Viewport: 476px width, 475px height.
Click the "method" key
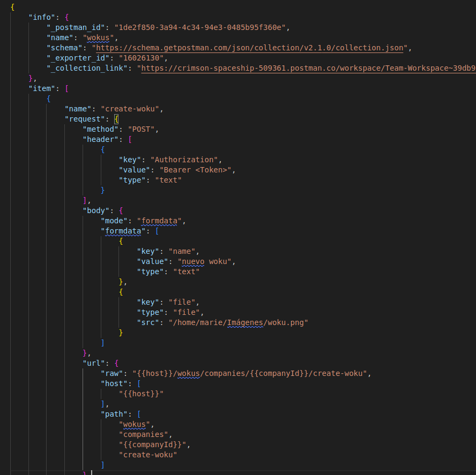tap(100, 129)
